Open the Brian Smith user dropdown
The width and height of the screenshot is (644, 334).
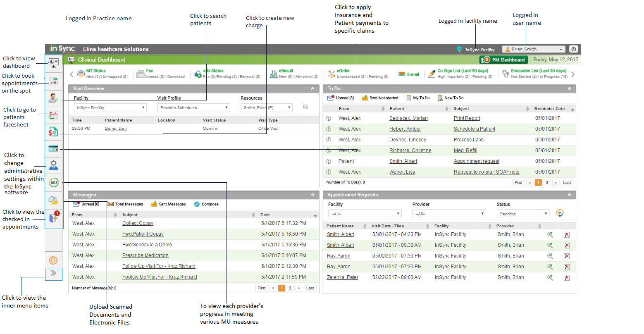point(533,49)
